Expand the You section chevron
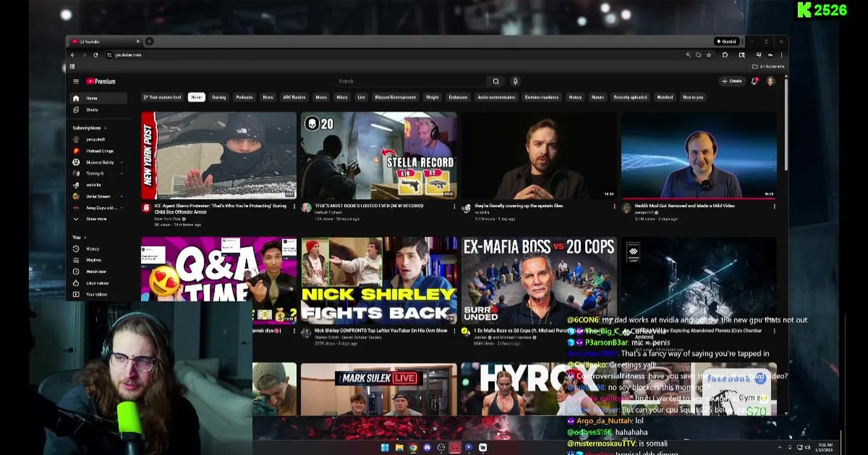 click(85, 237)
